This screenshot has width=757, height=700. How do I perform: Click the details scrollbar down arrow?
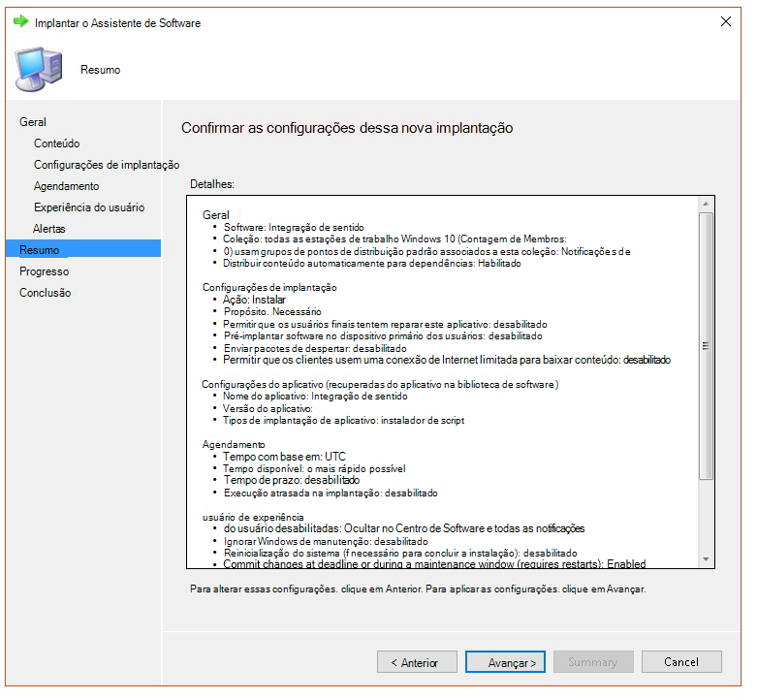coord(706,559)
